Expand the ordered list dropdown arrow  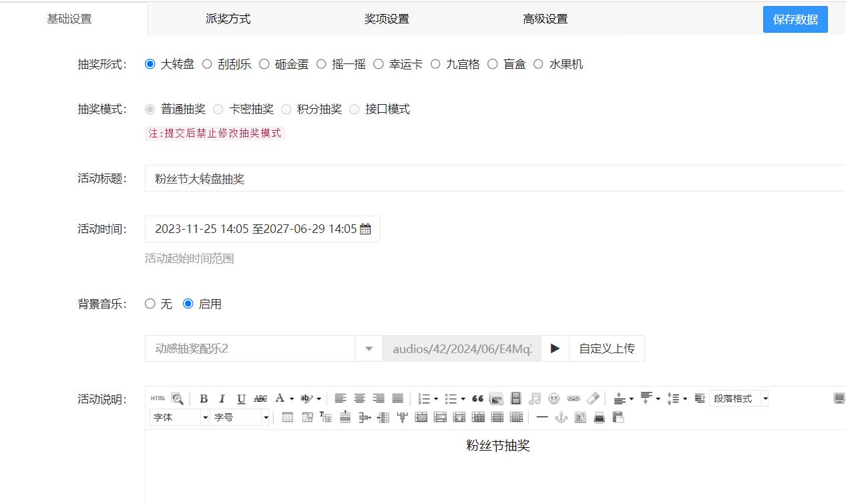pos(436,399)
